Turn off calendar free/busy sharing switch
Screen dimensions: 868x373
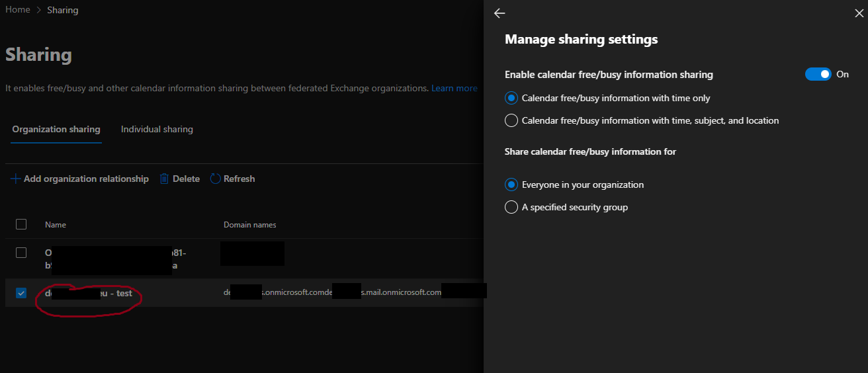coord(818,74)
